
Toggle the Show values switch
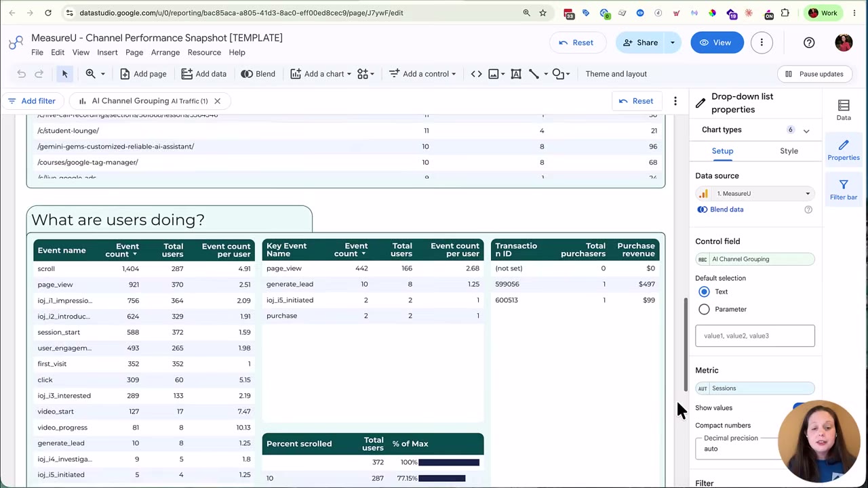(802, 408)
